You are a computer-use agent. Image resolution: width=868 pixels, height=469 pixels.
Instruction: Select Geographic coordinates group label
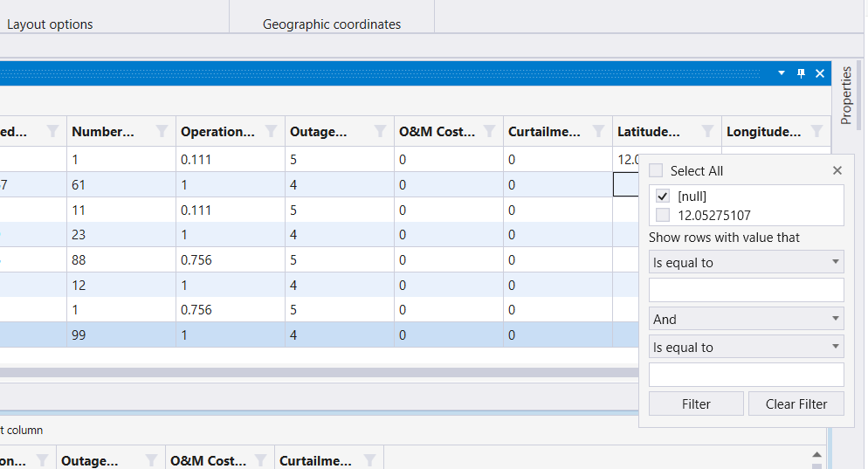click(x=332, y=24)
